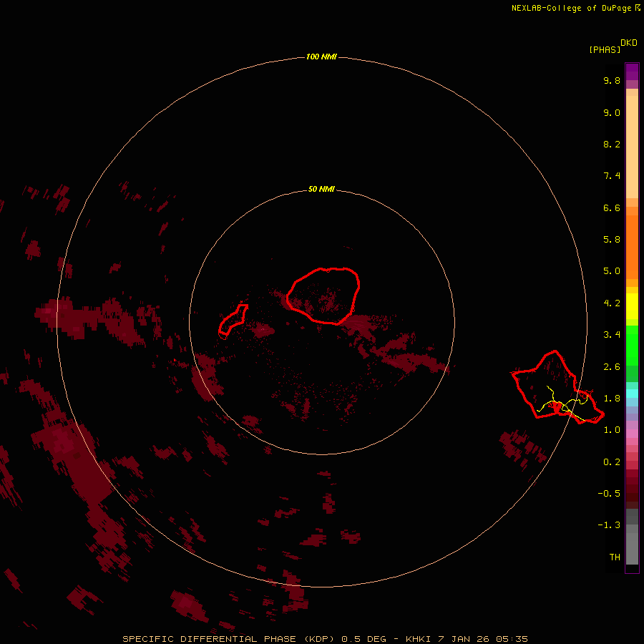The image size is (644, 644).
Task: Click the NEXLAB-College of DuPage header text
Action: pos(575,8)
